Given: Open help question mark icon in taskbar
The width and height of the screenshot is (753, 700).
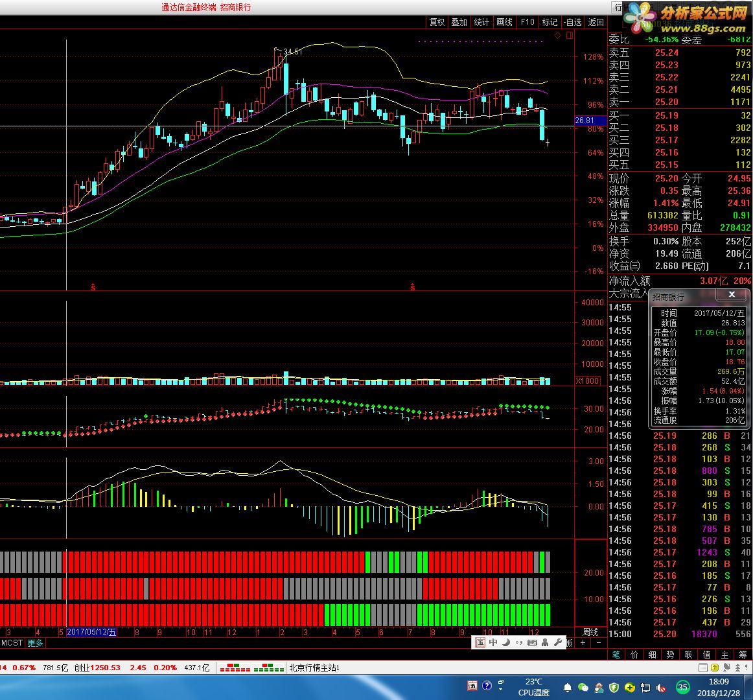Looking at the screenshot, I should (487, 686).
